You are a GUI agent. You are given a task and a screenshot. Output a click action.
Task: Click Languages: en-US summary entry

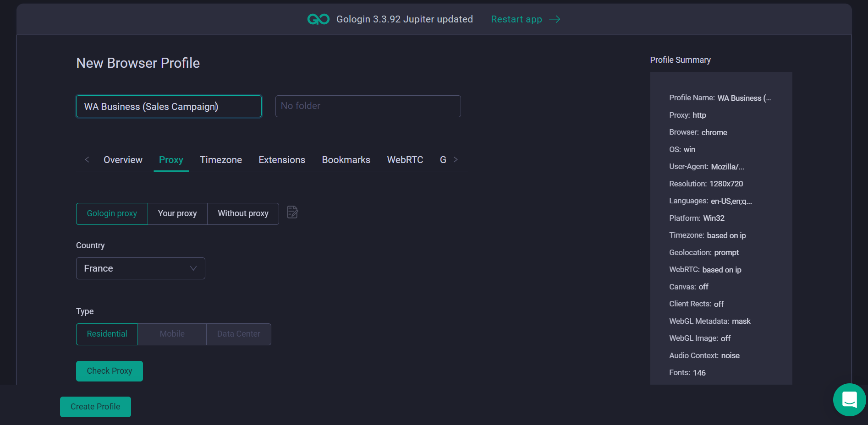(710, 201)
